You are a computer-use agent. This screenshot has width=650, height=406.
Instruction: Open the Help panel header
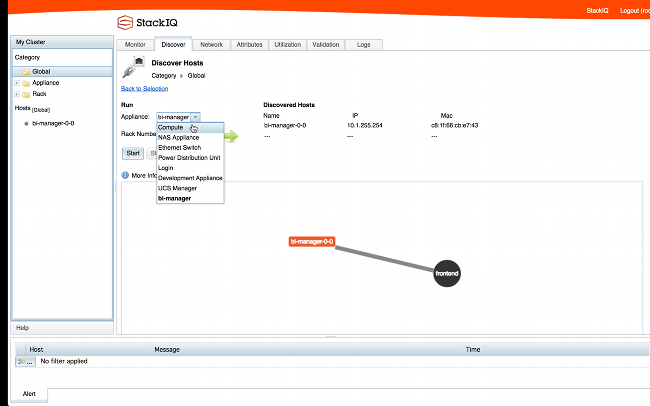(62, 328)
